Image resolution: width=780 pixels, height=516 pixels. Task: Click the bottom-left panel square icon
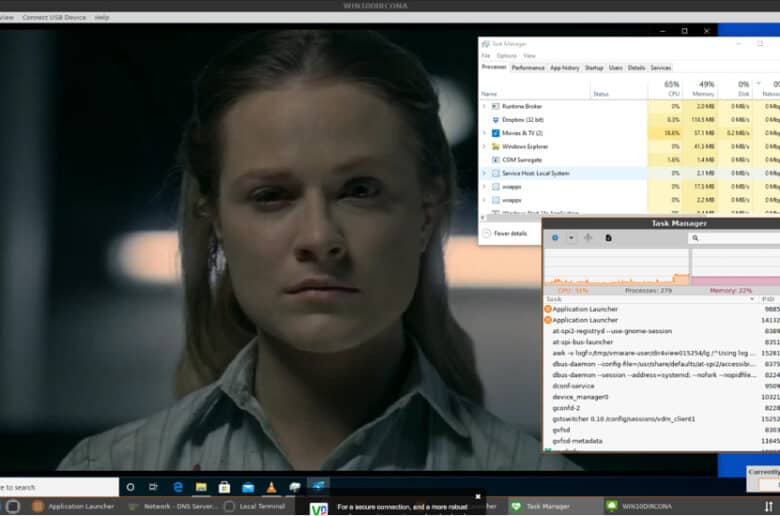13,507
